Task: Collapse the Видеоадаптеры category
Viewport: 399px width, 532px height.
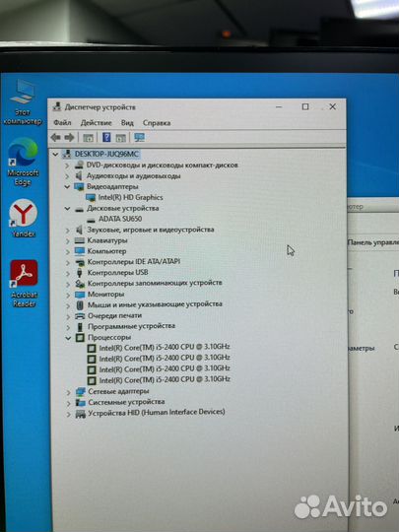Action: click(67, 187)
